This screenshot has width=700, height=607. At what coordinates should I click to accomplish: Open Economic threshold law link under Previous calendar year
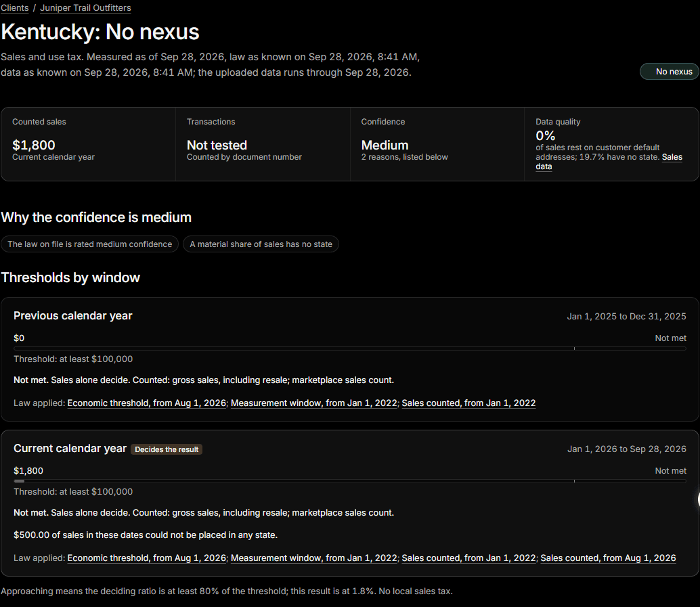coord(146,403)
